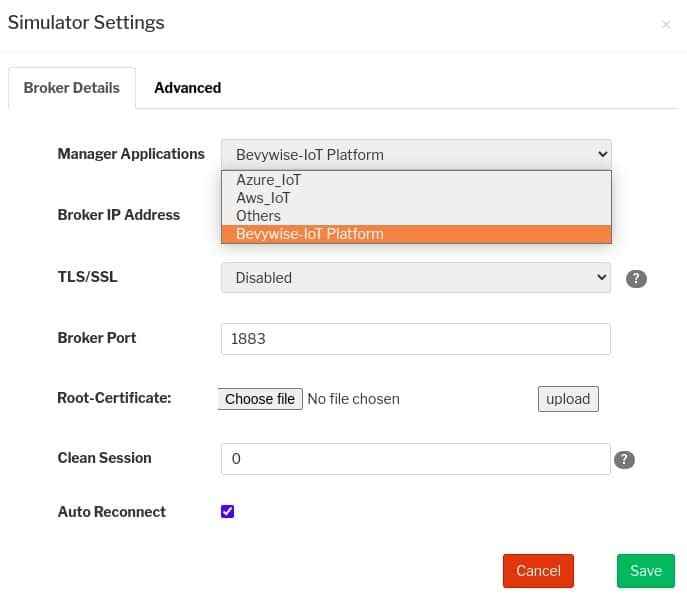Choose Others in the Manager Applications list
The width and height of the screenshot is (687, 596).
tap(416, 216)
